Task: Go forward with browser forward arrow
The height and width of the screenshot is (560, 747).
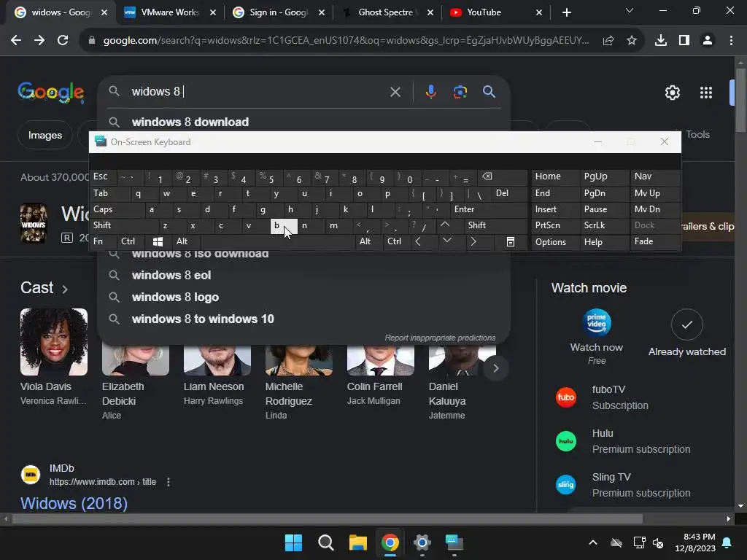Action: [x=39, y=41]
